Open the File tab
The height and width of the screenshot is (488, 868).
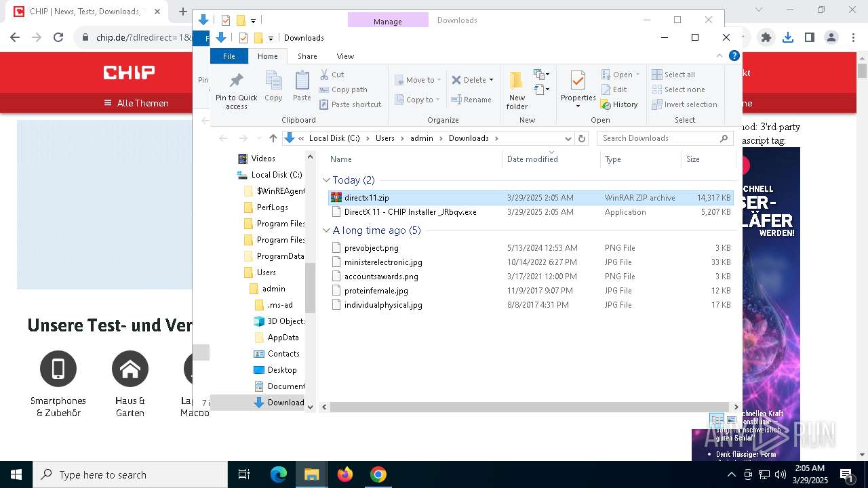click(229, 56)
